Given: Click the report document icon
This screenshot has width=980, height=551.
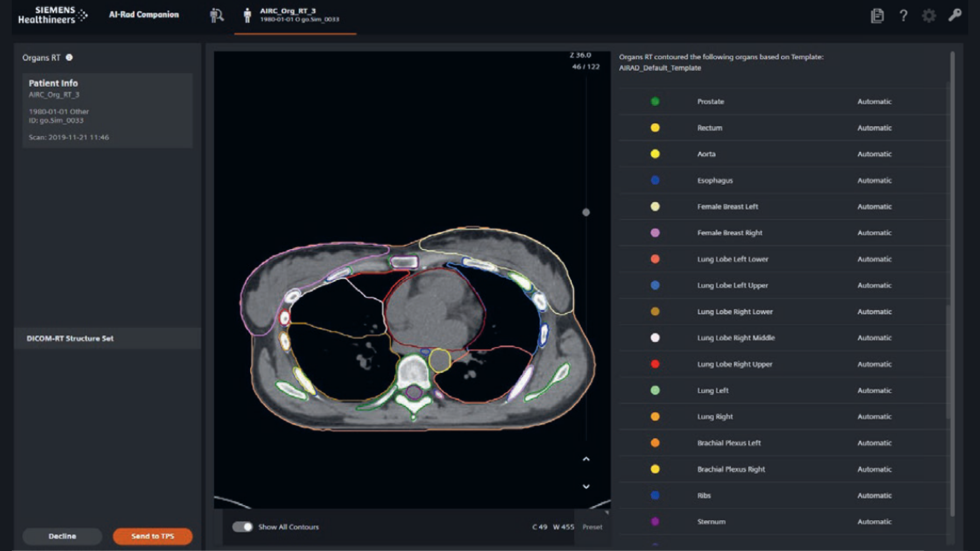Looking at the screenshot, I should tap(877, 15).
